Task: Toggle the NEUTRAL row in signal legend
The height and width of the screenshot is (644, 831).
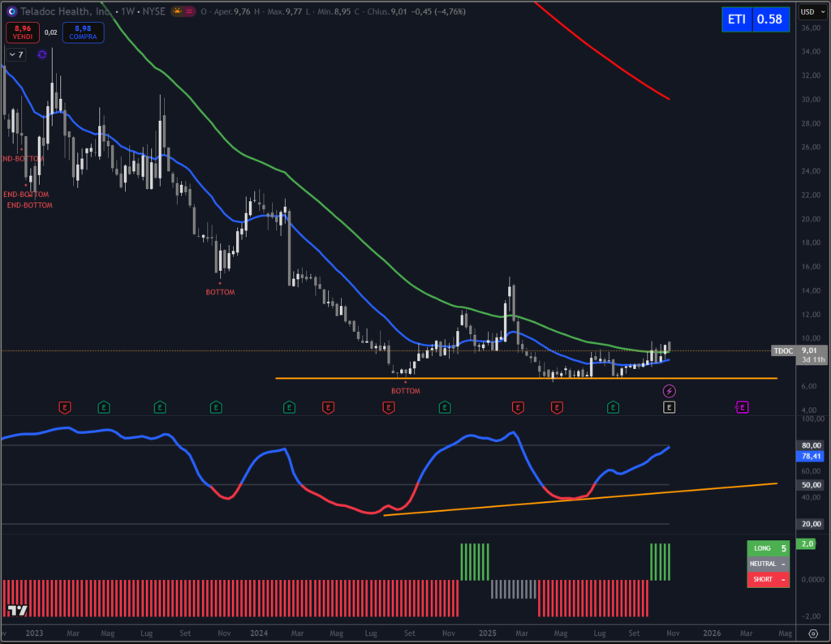Action: 768,563
